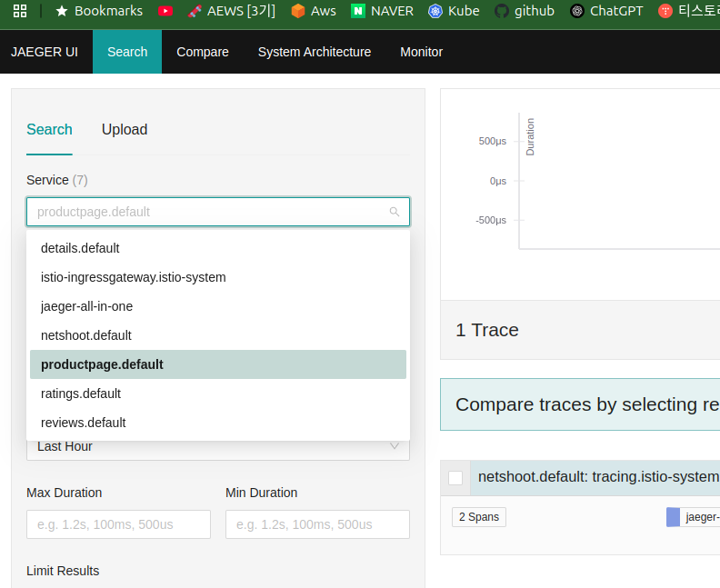This screenshot has width=720, height=588.
Task: Click the Min Duration input field
Action: (317, 524)
